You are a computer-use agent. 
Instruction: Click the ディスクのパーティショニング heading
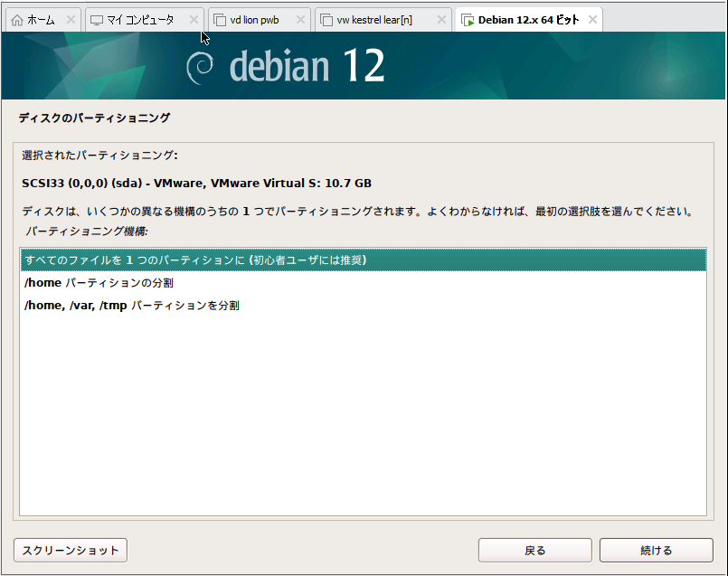[94, 118]
